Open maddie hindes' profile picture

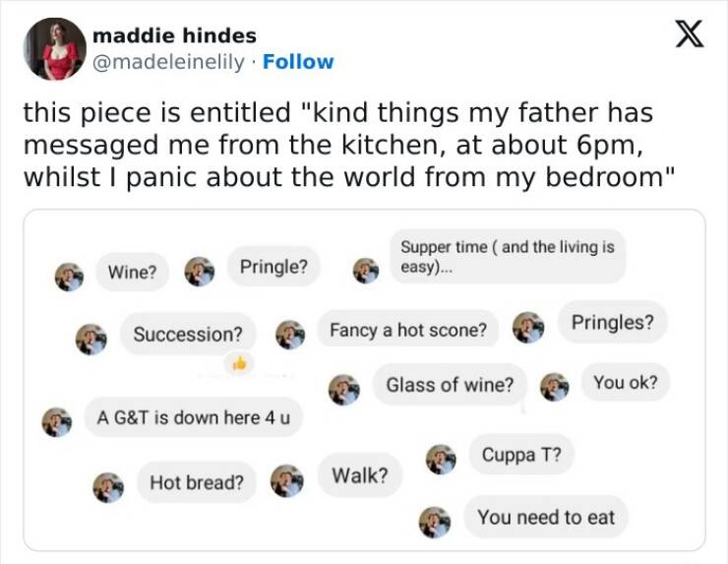coord(54,47)
